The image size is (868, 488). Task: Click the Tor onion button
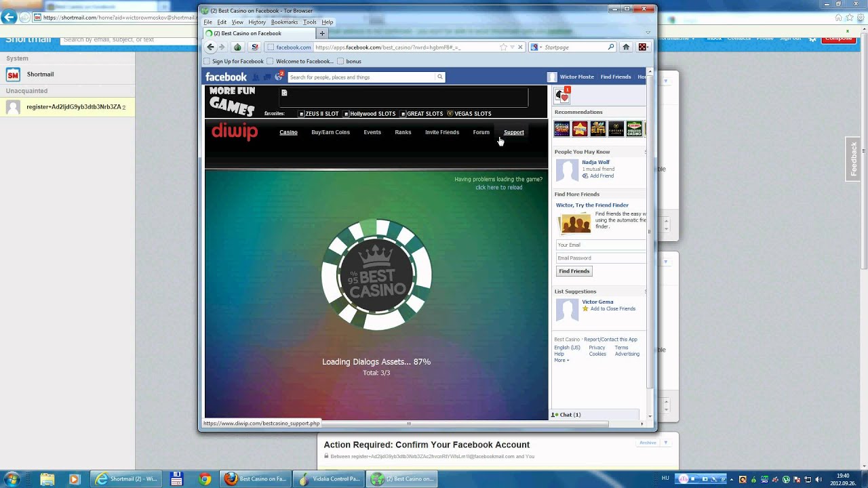point(237,47)
